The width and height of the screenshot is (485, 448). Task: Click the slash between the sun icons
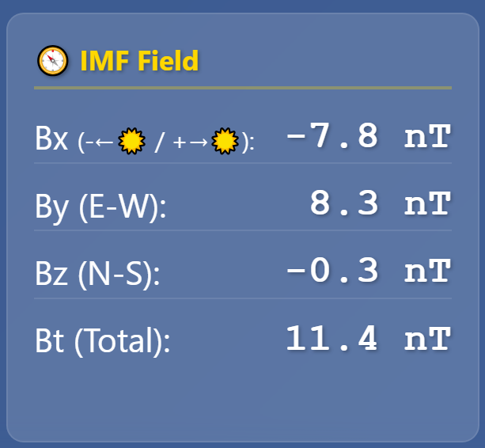click(159, 142)
